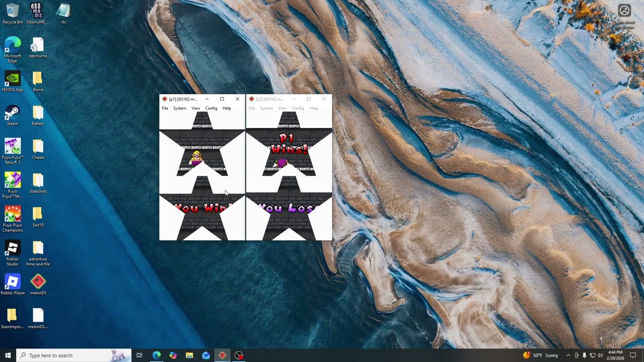The height and width of the screenshot is (362, 644).
Task: Click the microphone tray icon
Action: tap(584, 355)
